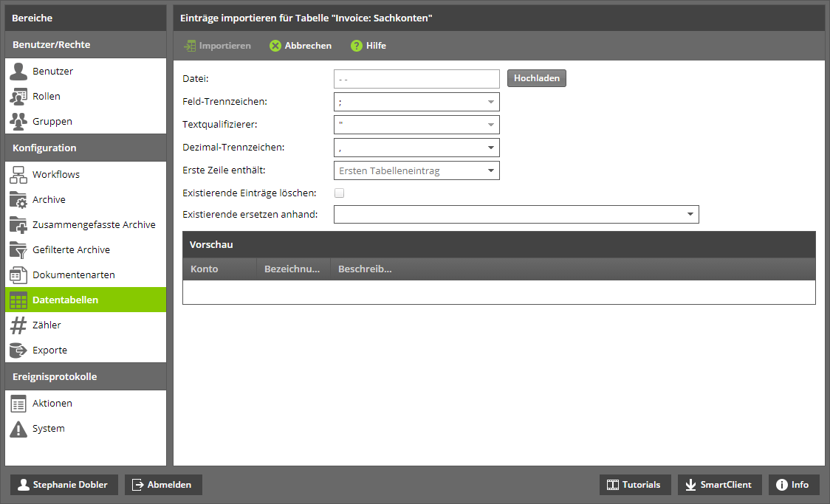
Task: Click the Hochladen button
Action: point(537,78)
